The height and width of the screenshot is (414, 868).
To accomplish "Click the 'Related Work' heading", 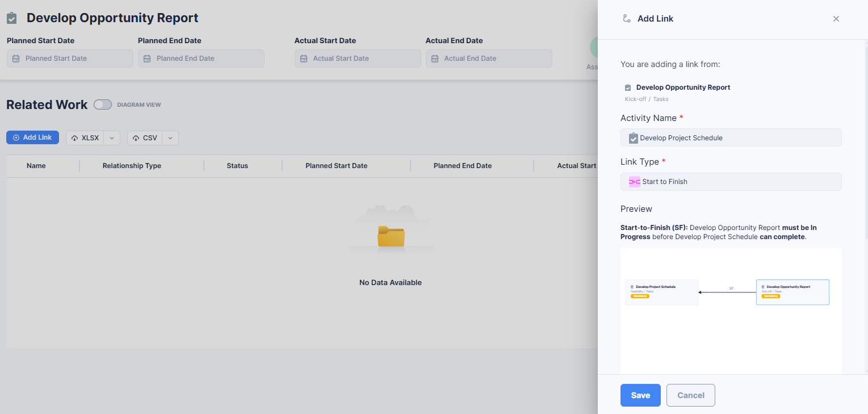I will point(47,104).
